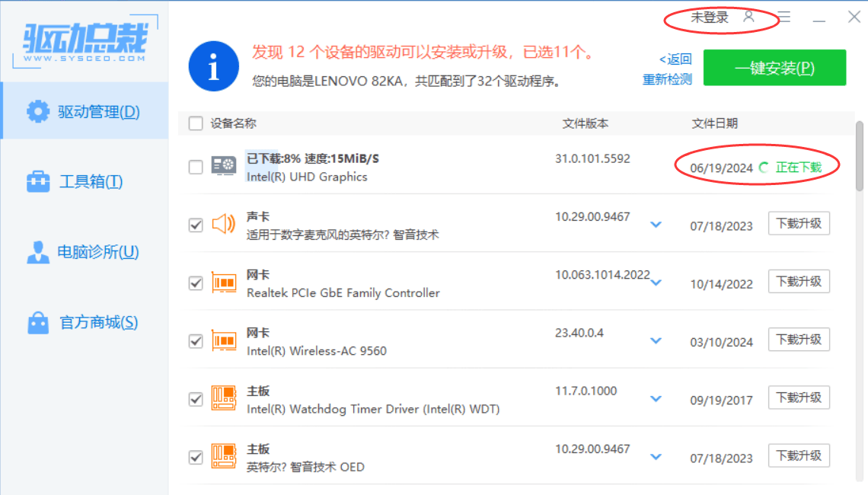Click the date 06/19/2024
The width and height of the screenshot is (868, 495).
point(721,168)
